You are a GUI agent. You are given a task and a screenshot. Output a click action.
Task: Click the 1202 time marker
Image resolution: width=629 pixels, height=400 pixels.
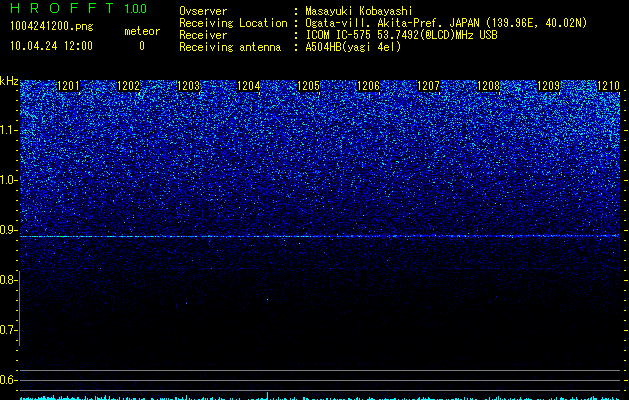pyautogui.click(x=128, y=86)
